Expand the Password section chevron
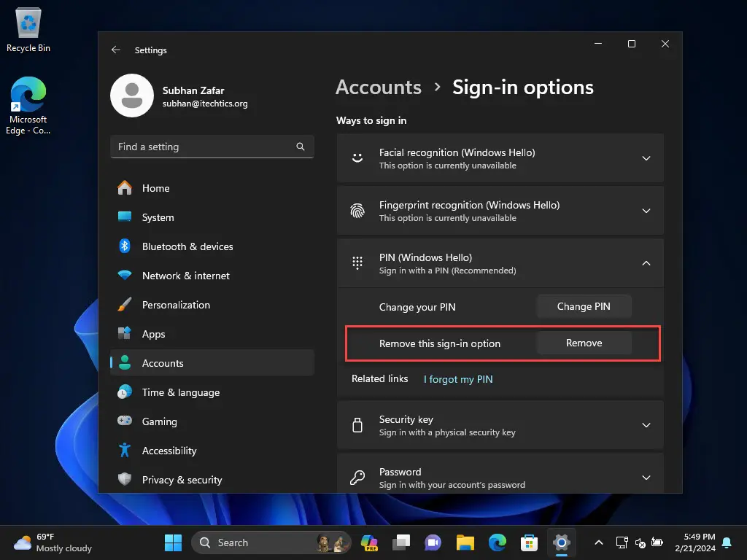Viewport: 747px width, 560px height. click(646, 477)
